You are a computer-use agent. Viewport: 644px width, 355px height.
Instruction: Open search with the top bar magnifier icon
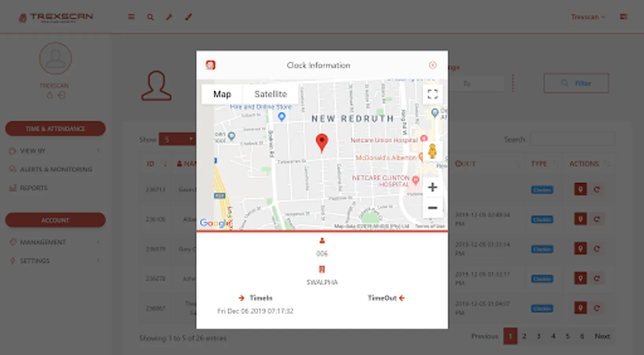click(x=150, y=17)
